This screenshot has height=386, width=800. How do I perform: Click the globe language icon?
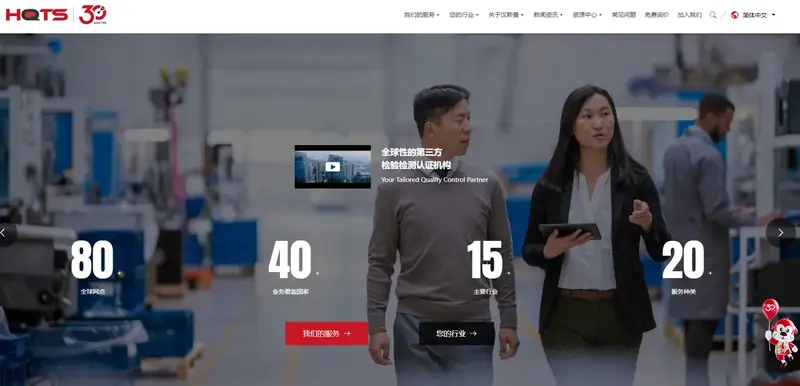coord(735,15)
